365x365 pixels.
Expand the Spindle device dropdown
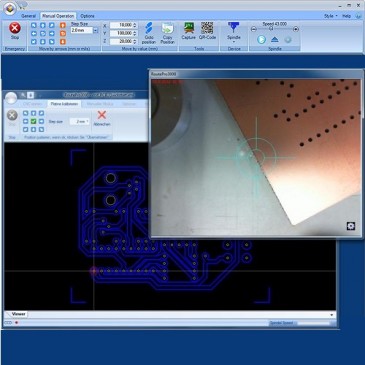(234, 42)
